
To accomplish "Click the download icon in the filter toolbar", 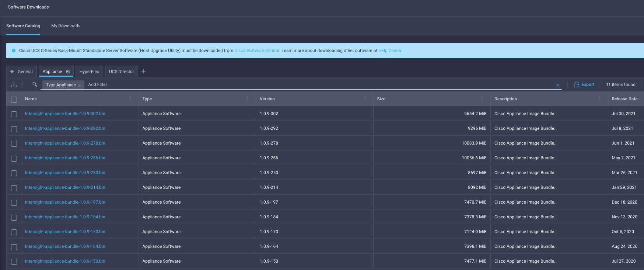I will coord(14,84).
